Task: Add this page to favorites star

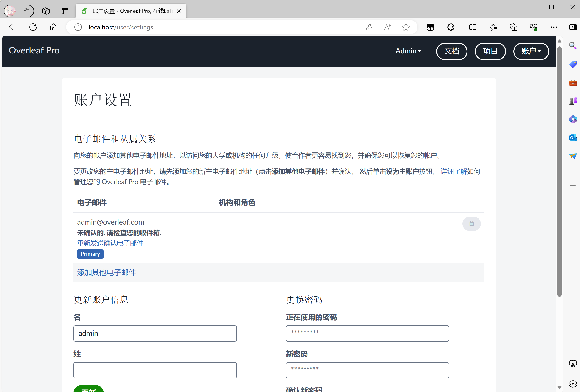Action: (x=406, y=27)
